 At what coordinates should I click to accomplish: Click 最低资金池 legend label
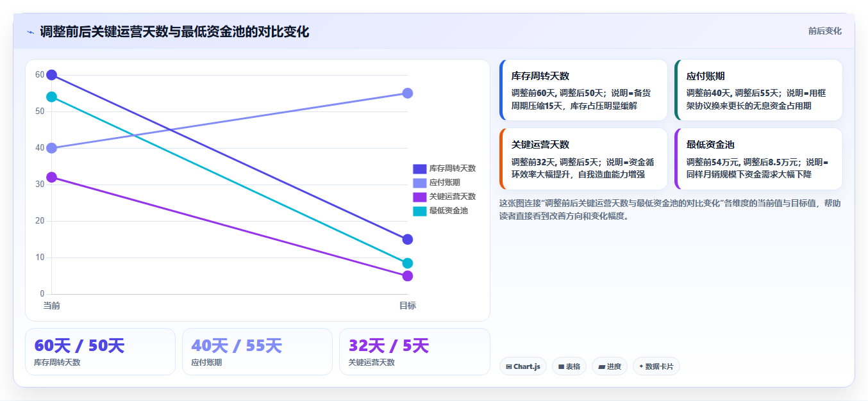pyautogui.click(x=449, y=211)
